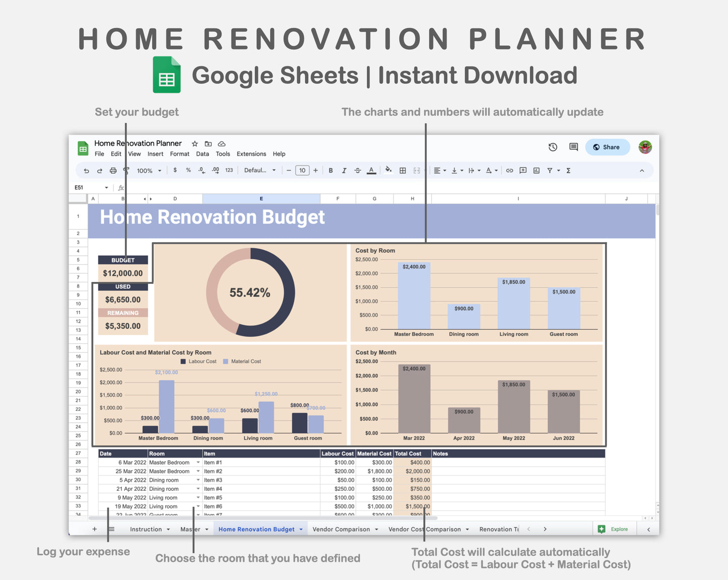Image resolution: width=728 pixels, height=580 pixels.
Task: Toggle bold formatting
Action: click(x=330, y=170)
